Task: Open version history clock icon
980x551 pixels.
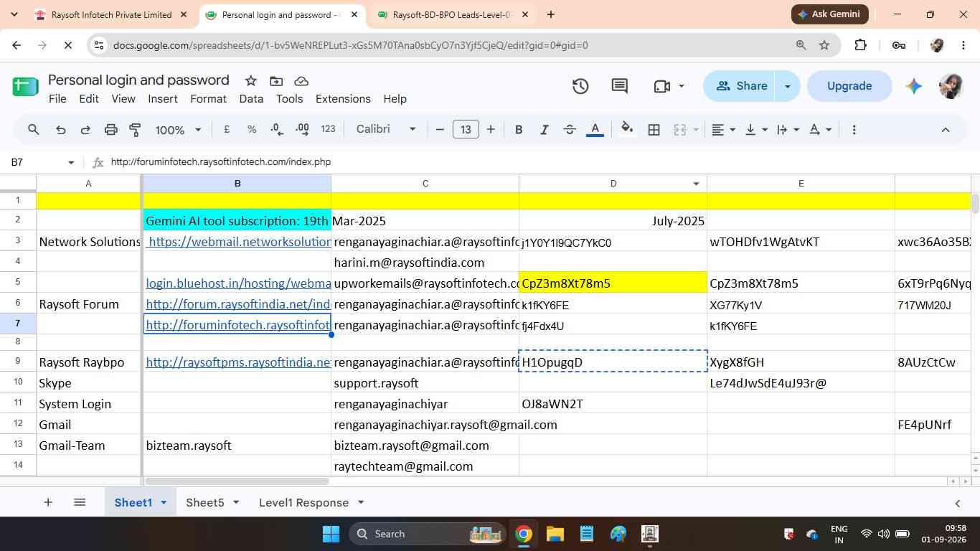Action: (580, 86)
